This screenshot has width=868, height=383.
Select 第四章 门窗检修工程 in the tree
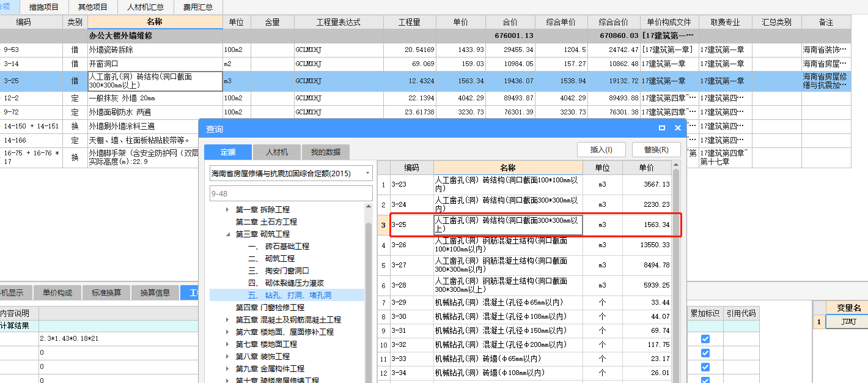(x=270, y=307)
